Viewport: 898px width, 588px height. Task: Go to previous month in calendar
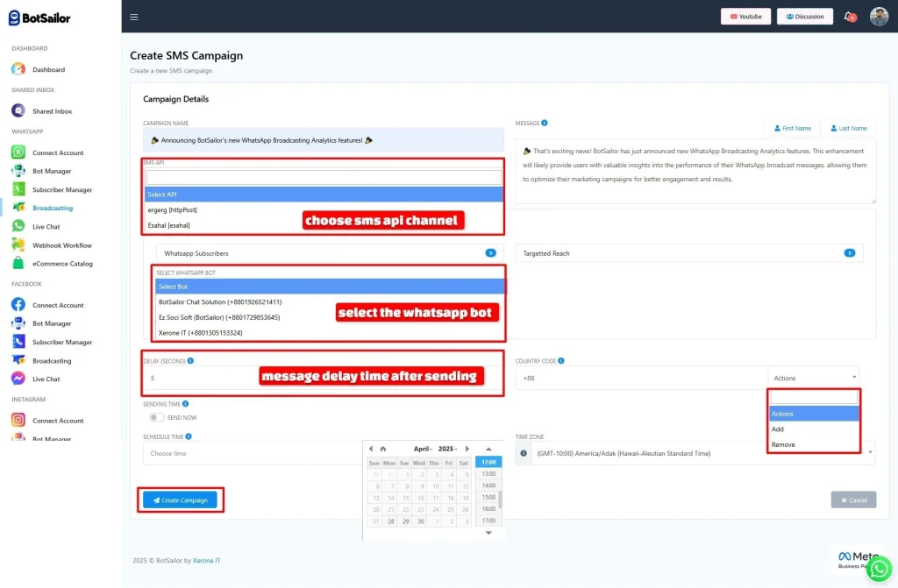[371, 449]
